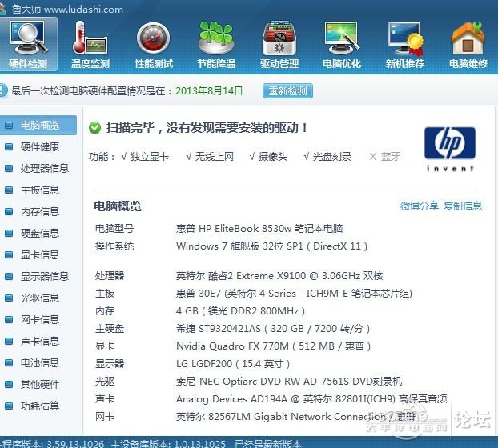Viewport: 498px width, 448px height.
Task: Open 声卡信息 in the sidebar
Action: pos(40,341)
